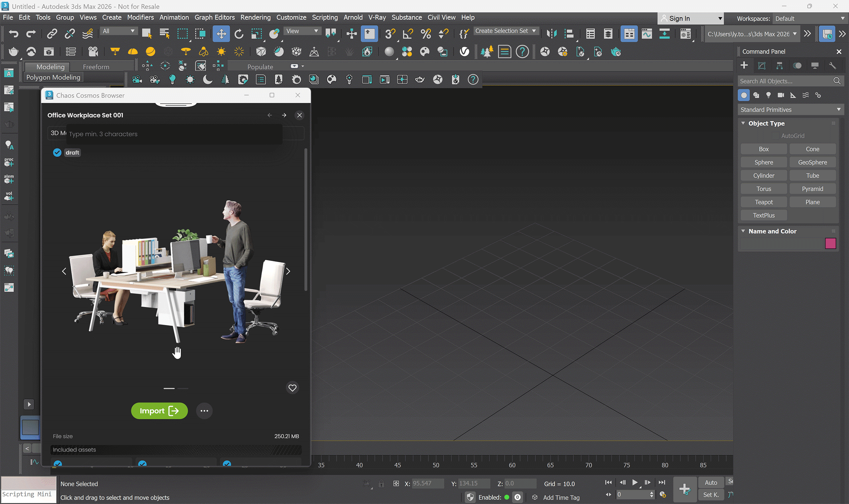The height and width of the screenshot is (504, 849).
Task: Click the green Import button
Action: click(x=159, y=411)
